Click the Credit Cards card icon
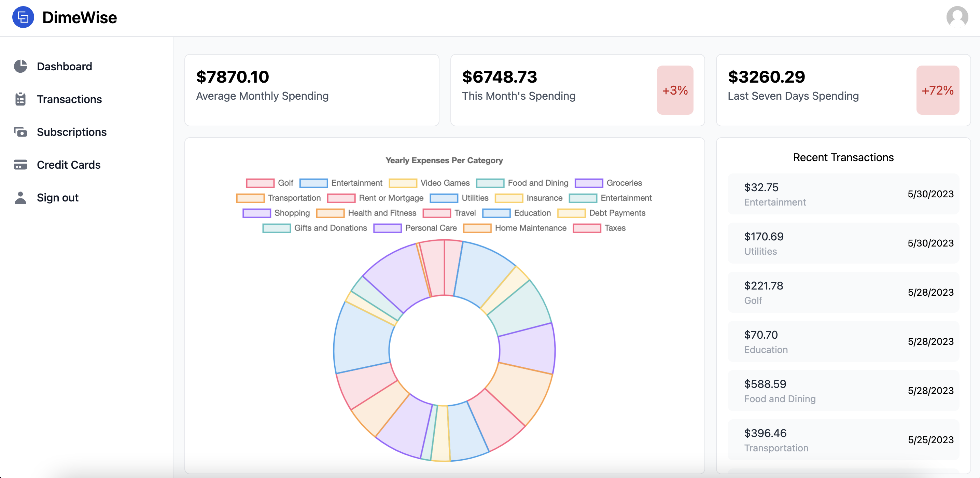 pos(20,165)
